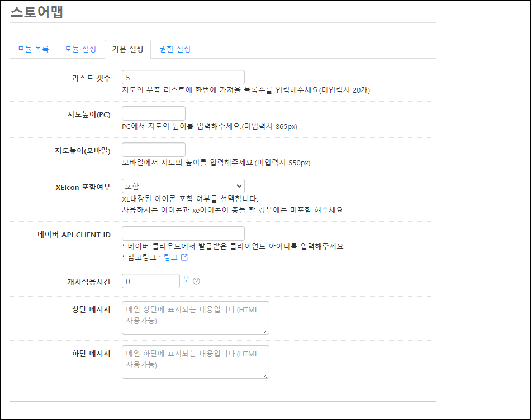Open the XEIcon 포함여부 dropdown
The image size is (531, 420).
pos(183,186)
